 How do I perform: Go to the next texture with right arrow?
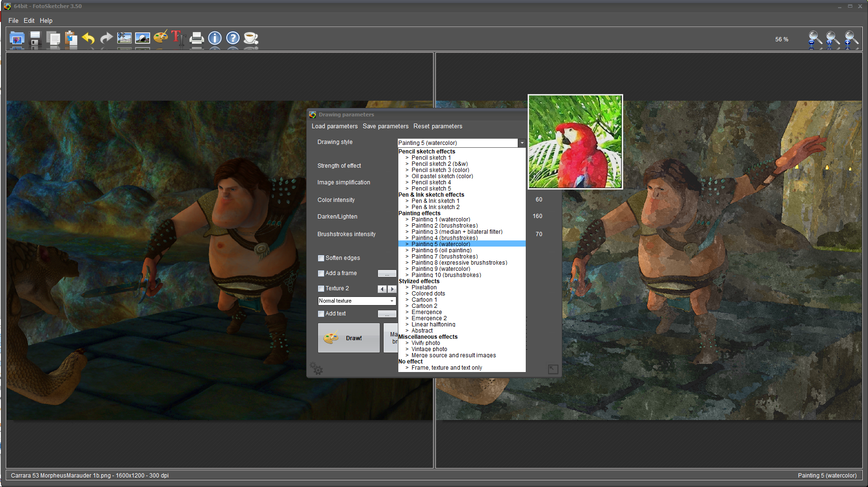(392, 289)
